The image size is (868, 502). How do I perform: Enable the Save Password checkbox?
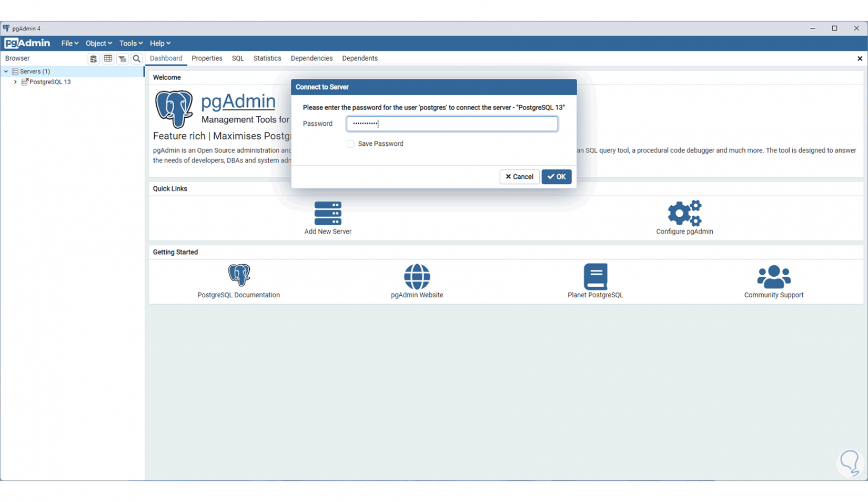tap(350, 144)
